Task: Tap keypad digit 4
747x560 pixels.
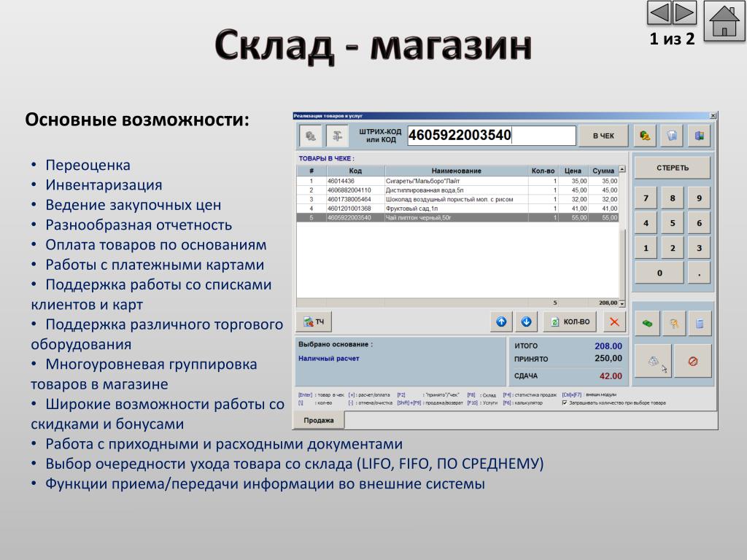Action: click(646, 223)
